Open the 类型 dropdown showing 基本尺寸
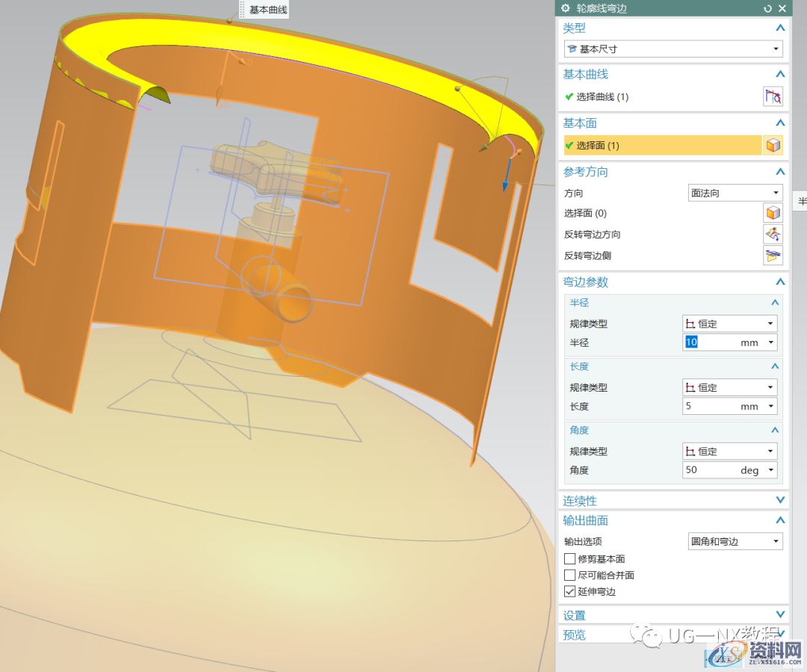The width and height of the screenshot is (807, 672). [x=672, y=49]
